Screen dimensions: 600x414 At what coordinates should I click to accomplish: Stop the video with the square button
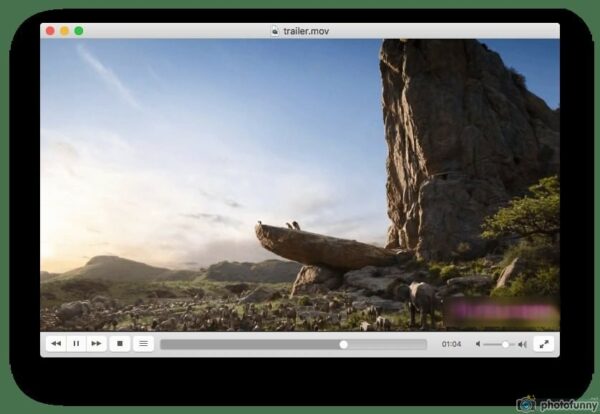click(x=120, y=344)
